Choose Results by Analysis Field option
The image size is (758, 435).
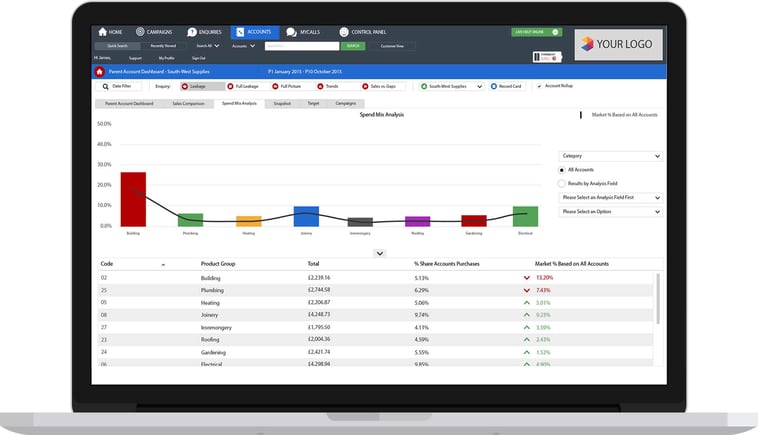562,184
